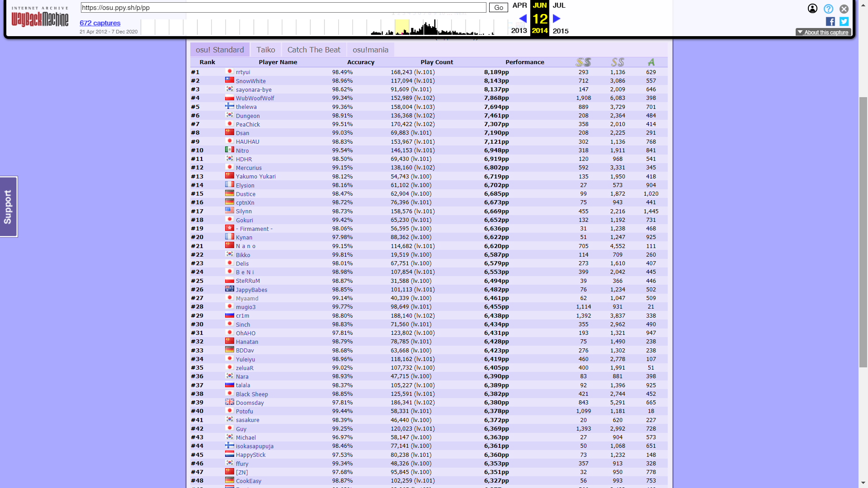Click the Netherlands flag beside HappyStick
The height and width of the screenshot is (488, 868).
pos(230,454)
